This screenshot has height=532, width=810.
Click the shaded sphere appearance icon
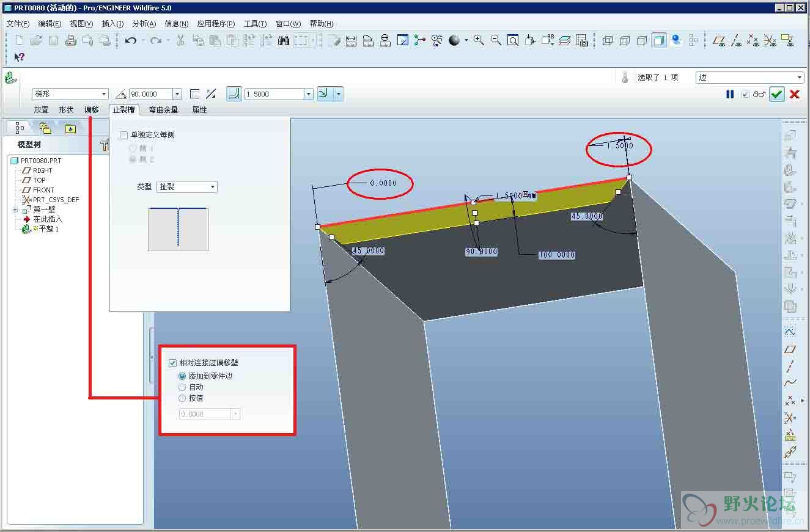click(454, 41)
